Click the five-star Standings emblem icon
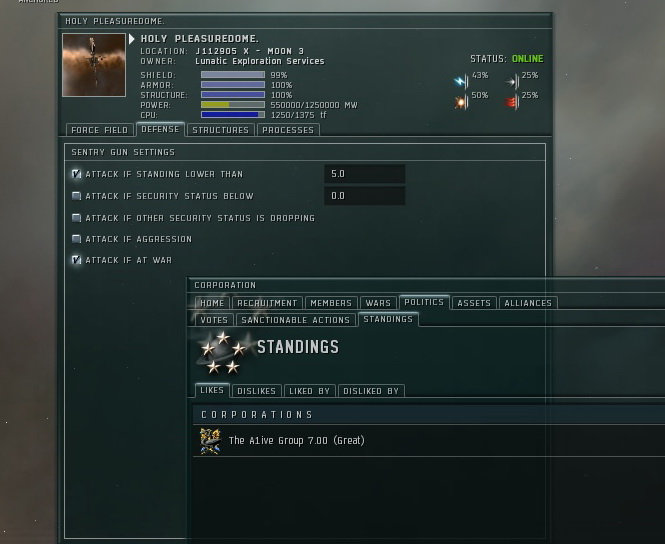This screenshot has width=665, height=544. 224,352
